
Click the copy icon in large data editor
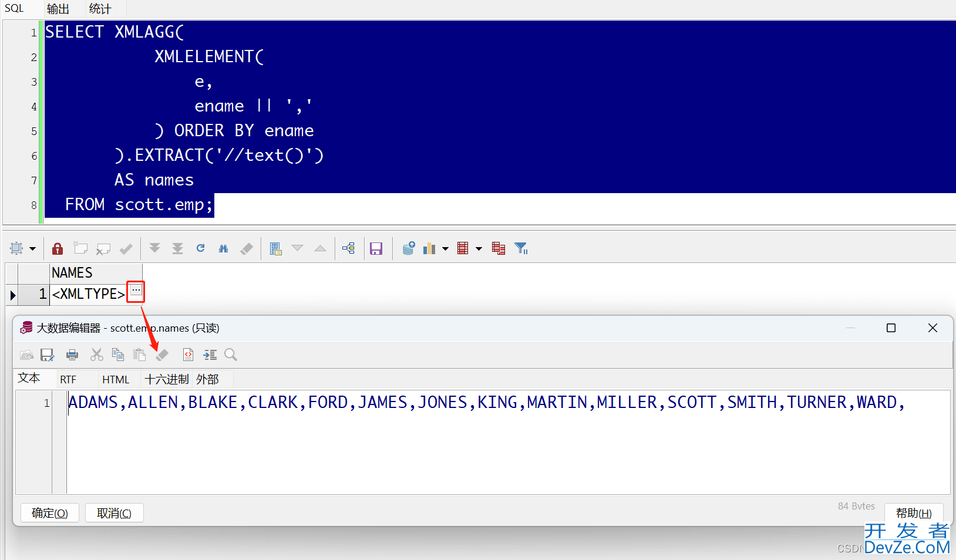point(118,355)
